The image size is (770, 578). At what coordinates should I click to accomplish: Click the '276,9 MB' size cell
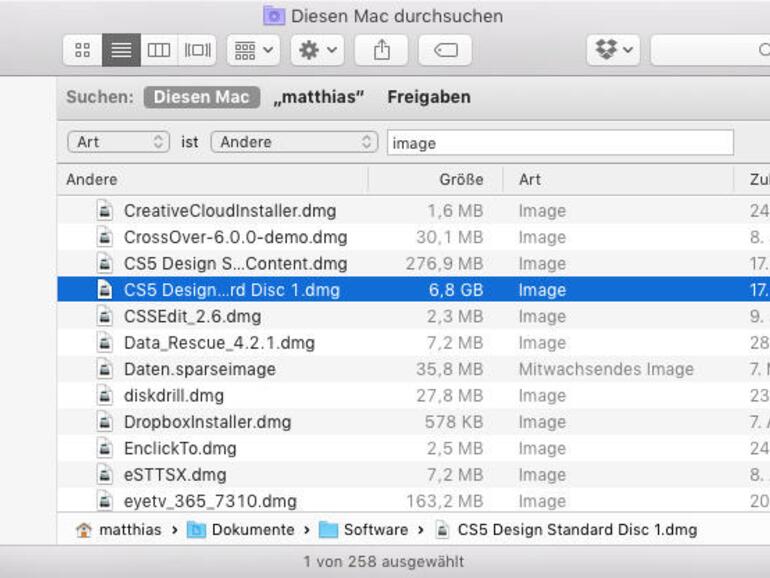point(444,264)
